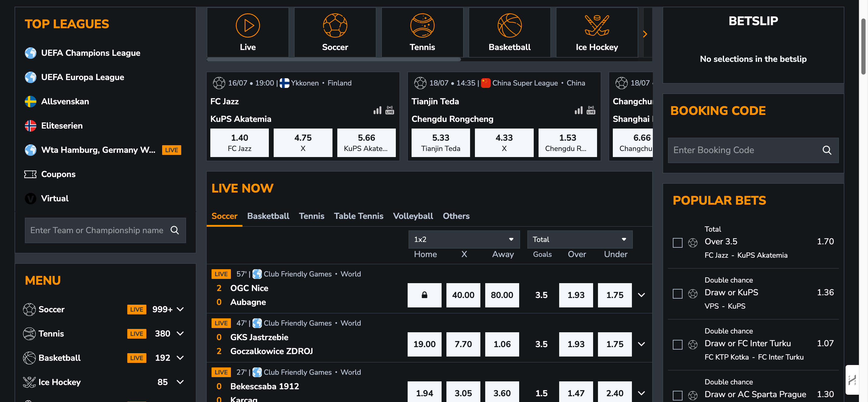
Task: Expand more markets for OGC Nice match
Action: click(641, 295)
